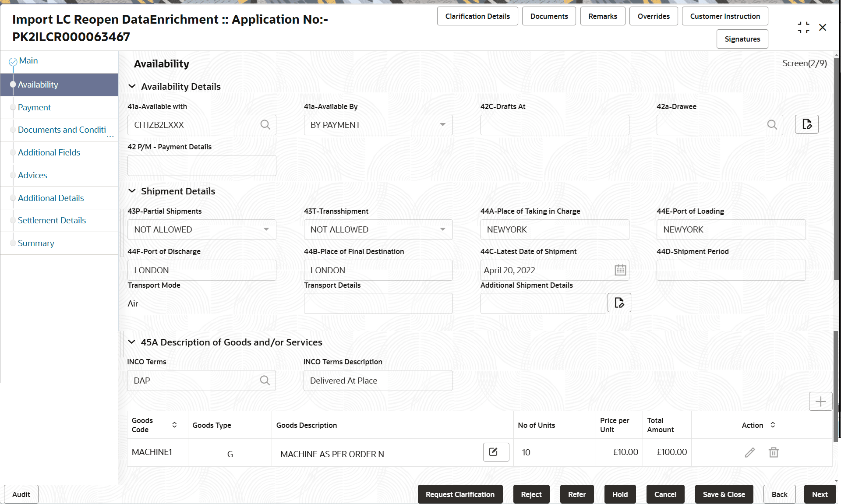Add goods row with plus icon
The image size is (841, 504).
820,402
